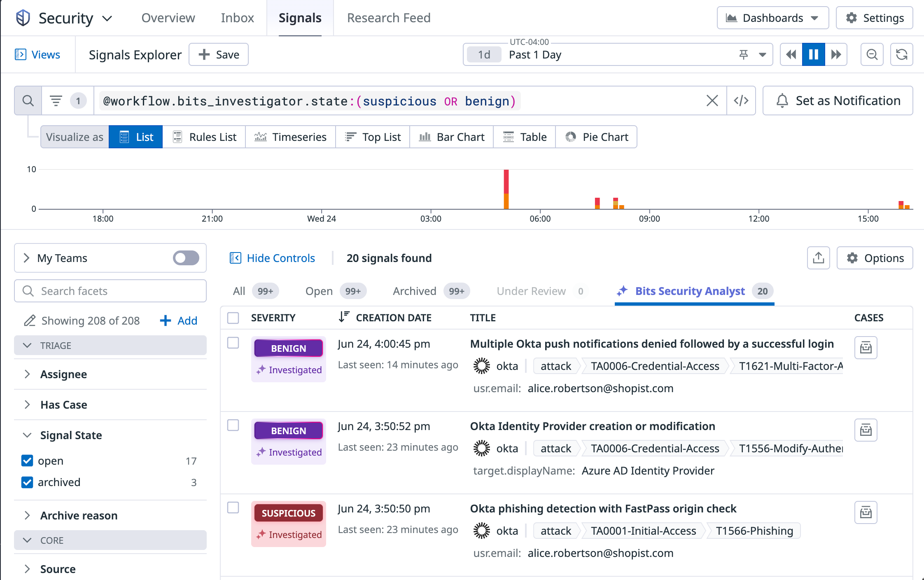Export results with the share icon
924x580 pixels.
(x=819, y=258)
